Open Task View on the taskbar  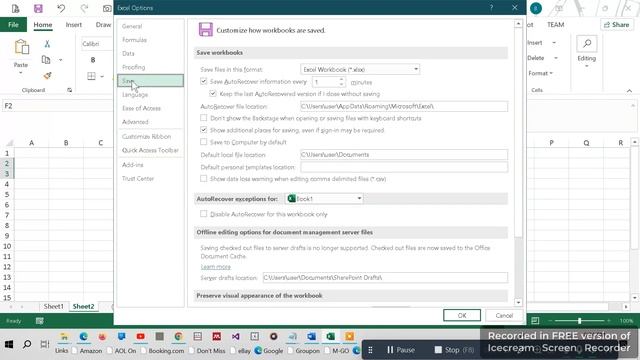pos(44,344)
